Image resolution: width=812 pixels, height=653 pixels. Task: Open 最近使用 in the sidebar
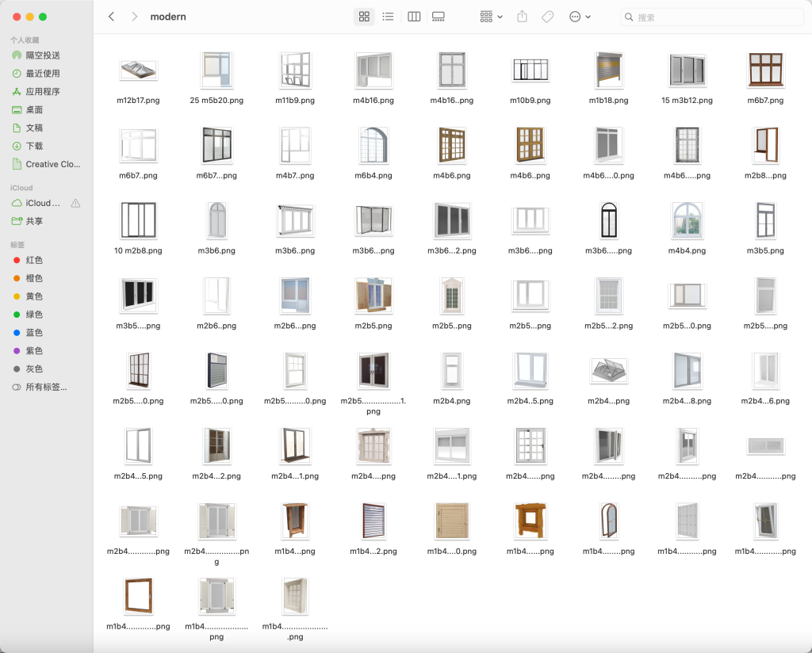click(43, 74)
